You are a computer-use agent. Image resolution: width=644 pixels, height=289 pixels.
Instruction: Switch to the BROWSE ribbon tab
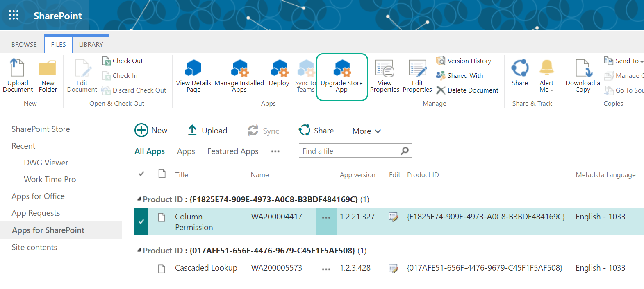[24, 44]
